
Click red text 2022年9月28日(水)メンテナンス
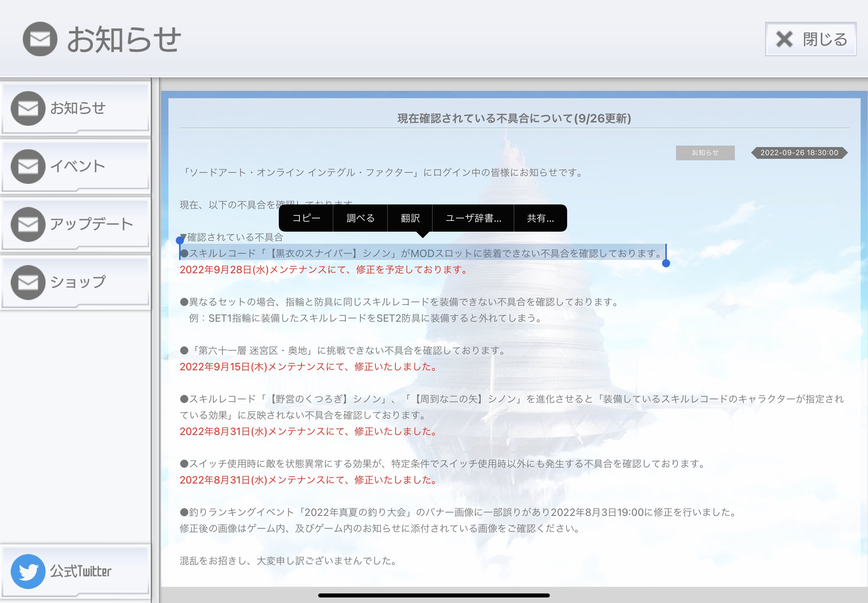coord(323,270)
